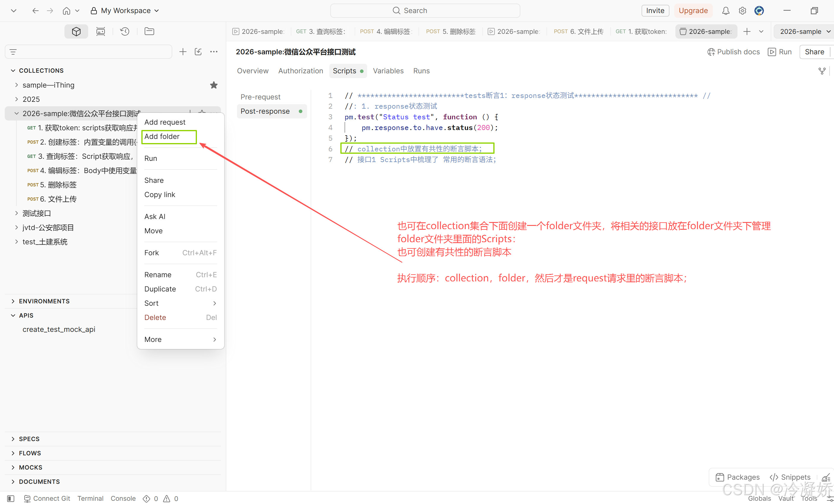This screenshot has height=504, width=834.
Task: Click the sidebar filter icon
Action: [x=13, y=52]
